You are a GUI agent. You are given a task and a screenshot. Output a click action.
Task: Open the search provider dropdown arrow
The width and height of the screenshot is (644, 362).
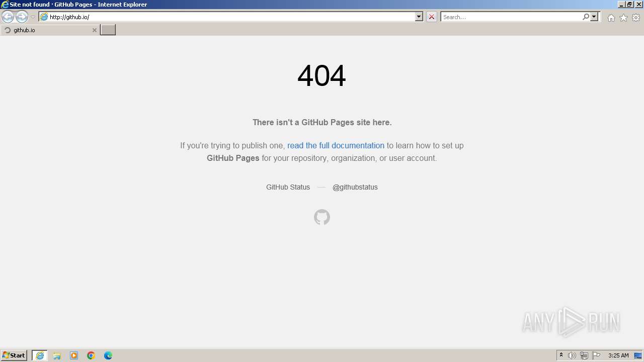[x=594, y=17]
